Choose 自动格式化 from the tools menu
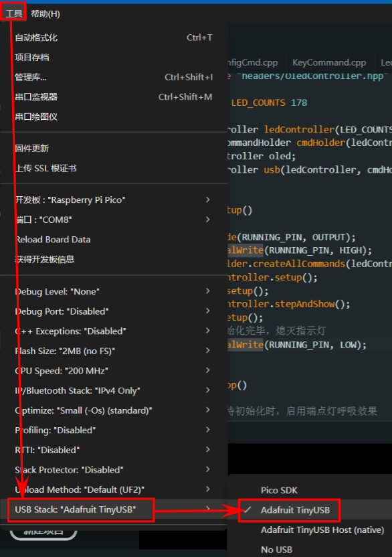392x557 pixels. tap(114, 37)
